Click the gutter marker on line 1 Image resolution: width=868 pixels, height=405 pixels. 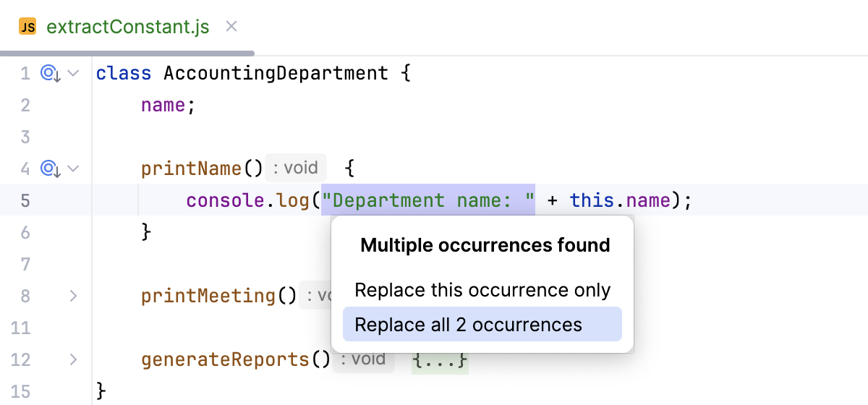tap(49, 73)
